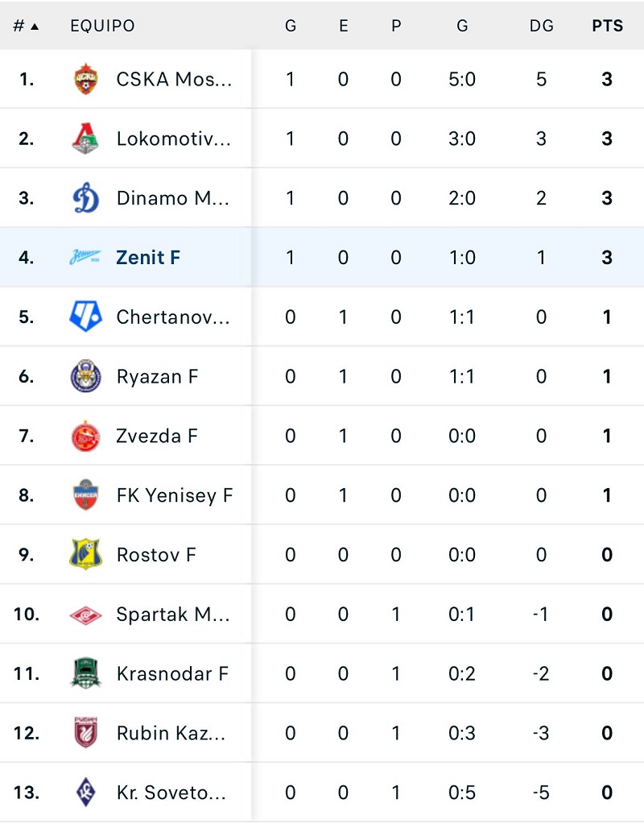
Task: Click the Zenit F team logo
Action: [x=85, y=258]
